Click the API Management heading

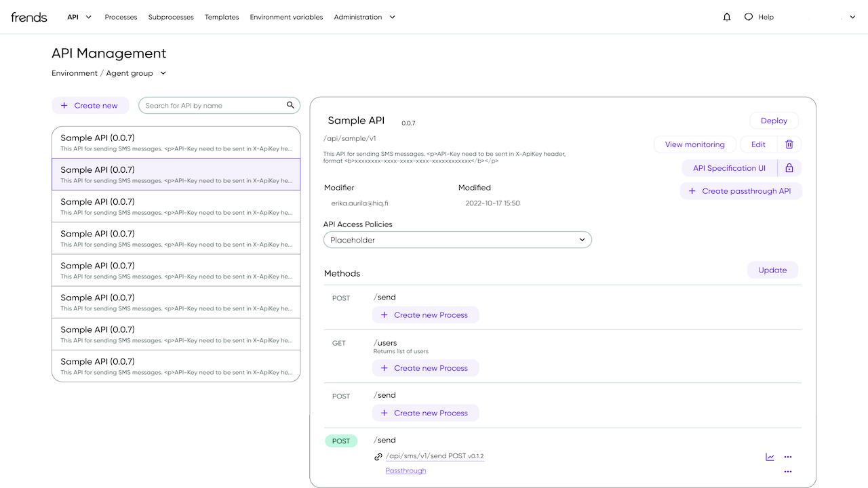(x=109, y=54)
